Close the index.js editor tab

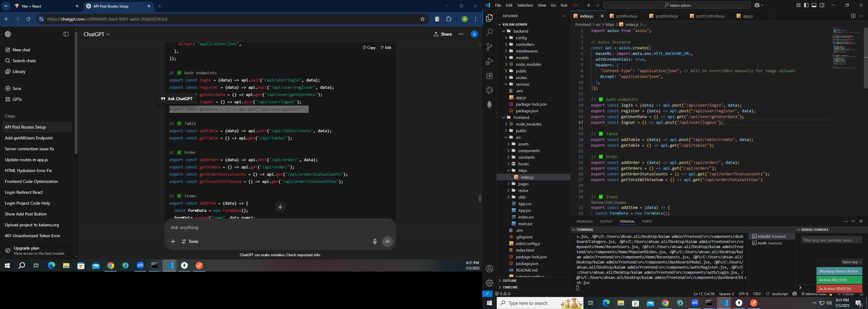pos(602,16)
